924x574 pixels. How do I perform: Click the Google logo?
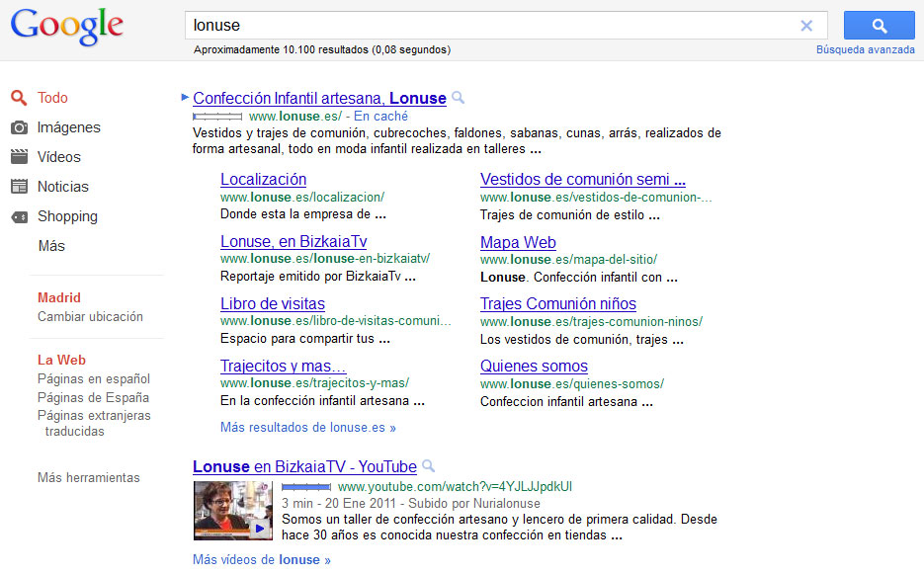(67, 27)
